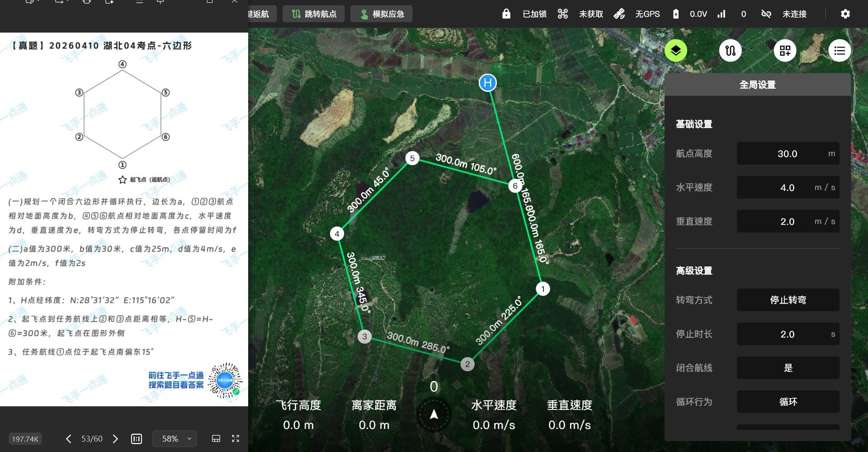Go to the previous image
868x452 pixels.
[69, 438]
